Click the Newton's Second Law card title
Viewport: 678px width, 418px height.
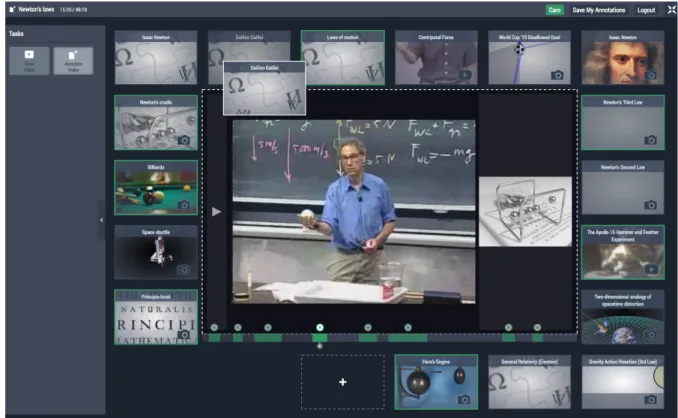[x=623, y=167]
